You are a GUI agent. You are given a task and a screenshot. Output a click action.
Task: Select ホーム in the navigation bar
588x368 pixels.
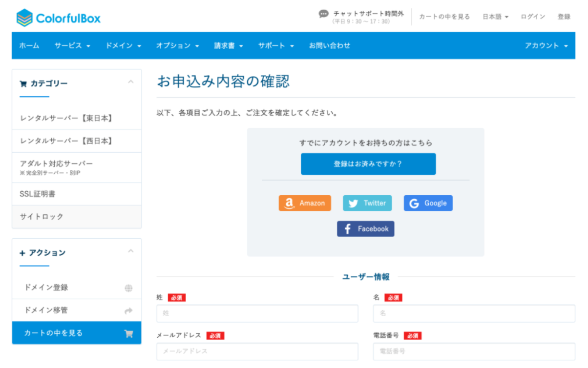coord(29,45)
